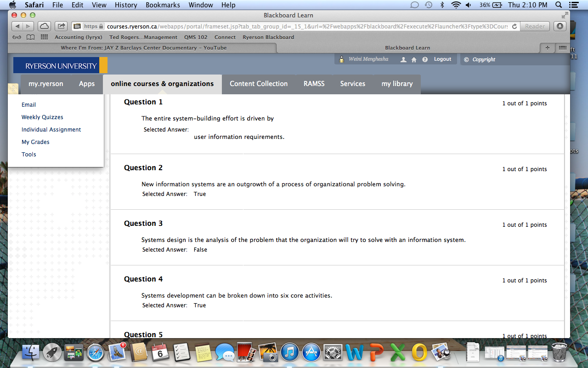
Task: Click the Reader button
Action: pyautogui.click(x=535, y=26)
